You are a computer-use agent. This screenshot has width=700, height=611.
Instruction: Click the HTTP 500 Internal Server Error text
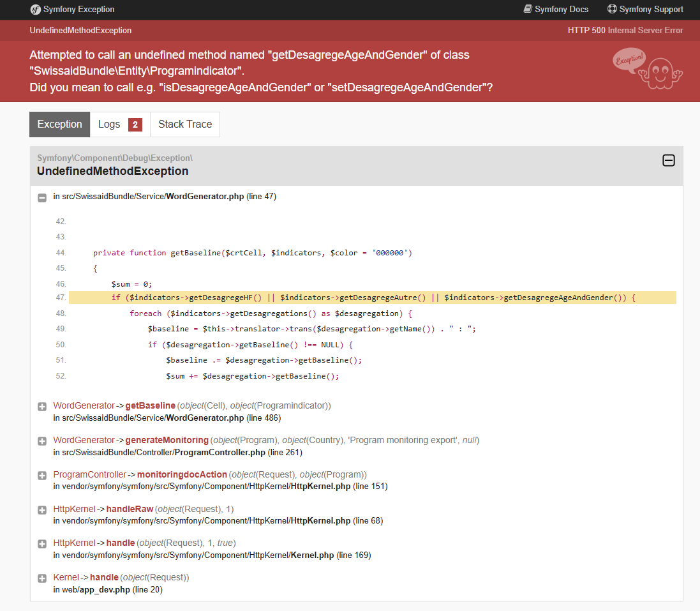[625, 31]
